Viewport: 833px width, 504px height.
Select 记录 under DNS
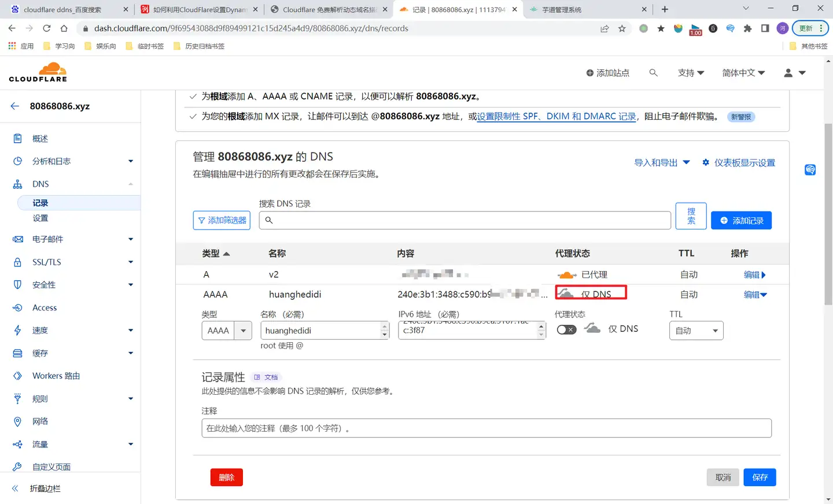79,203
